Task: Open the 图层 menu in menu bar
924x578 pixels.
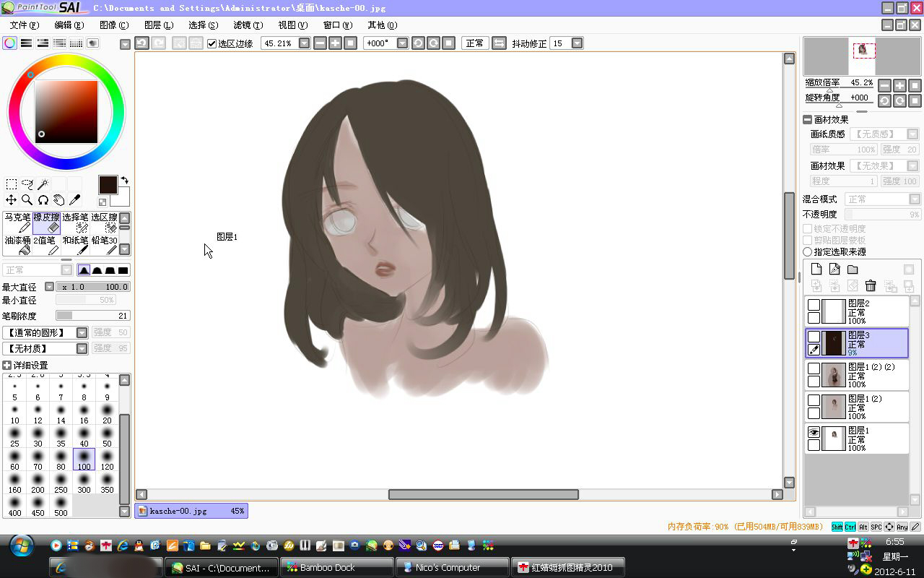Action: 158,25
